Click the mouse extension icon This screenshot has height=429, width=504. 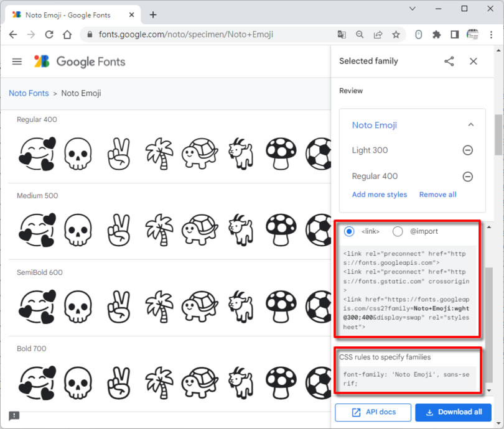click(418, 34)
